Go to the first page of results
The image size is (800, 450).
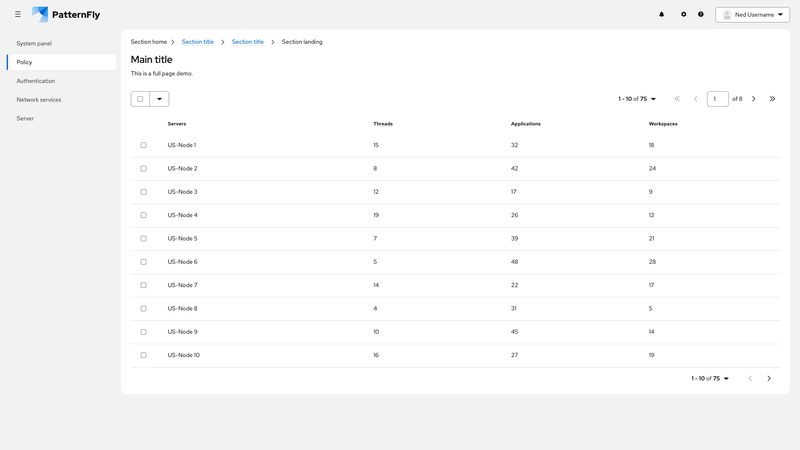click(x=677, y=99)
